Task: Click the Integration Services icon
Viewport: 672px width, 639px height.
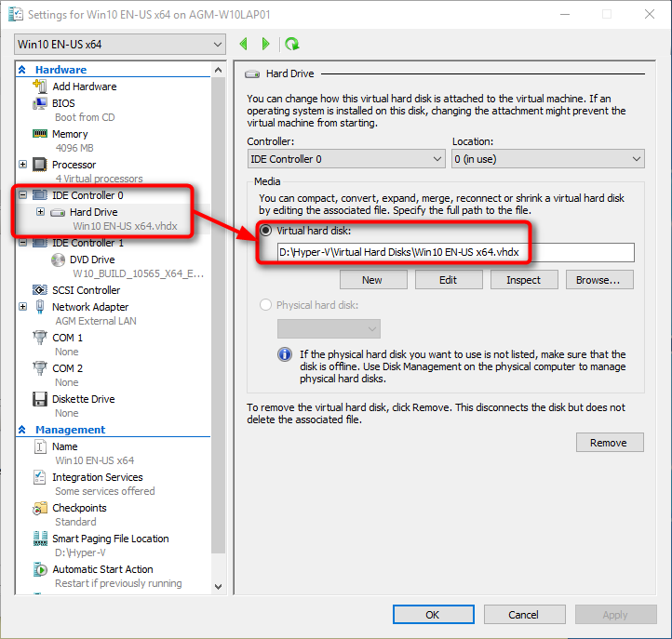Action: click(x=40, y=477)
